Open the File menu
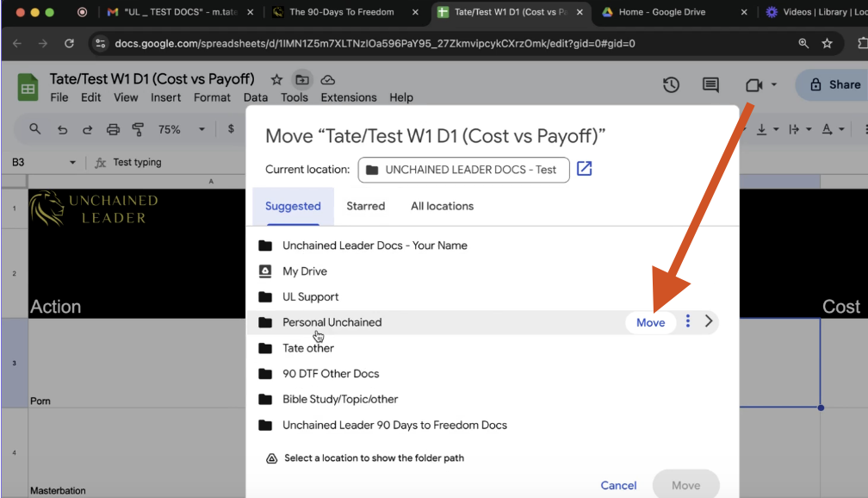The width and height of the screenshot is (868, 498). tap(59, 97)
